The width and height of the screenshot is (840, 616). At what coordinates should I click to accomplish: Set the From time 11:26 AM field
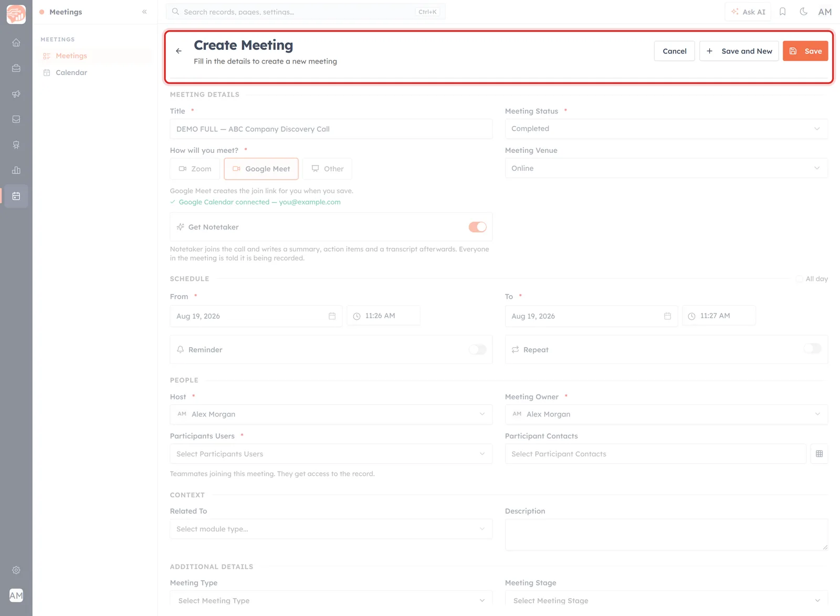tap(383, 316)
